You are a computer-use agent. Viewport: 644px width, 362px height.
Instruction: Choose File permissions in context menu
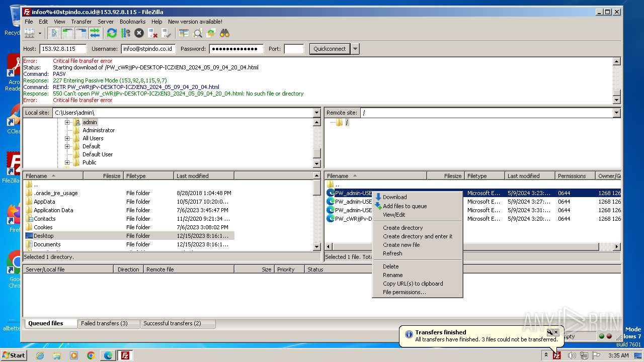coord(417,292)
